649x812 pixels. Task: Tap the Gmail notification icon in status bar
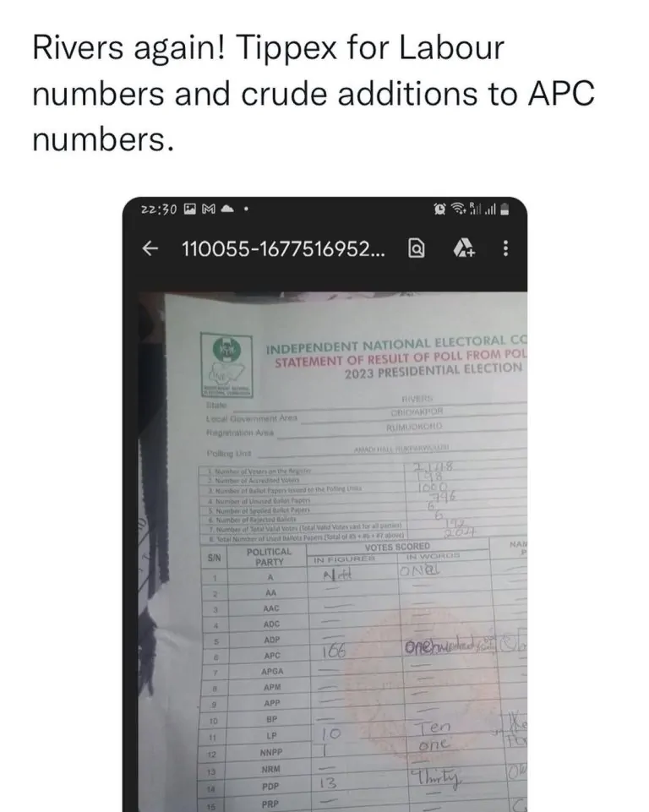(x=208, y=209)
